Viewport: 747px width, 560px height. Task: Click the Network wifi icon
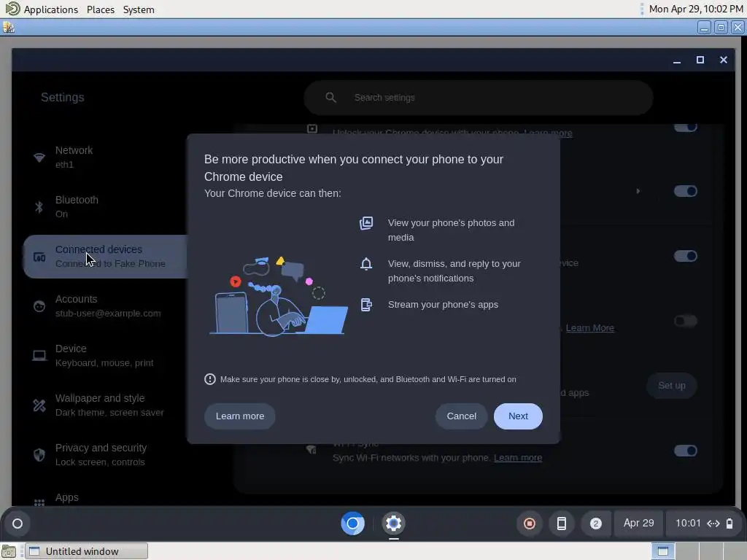[x=39, y=157]
